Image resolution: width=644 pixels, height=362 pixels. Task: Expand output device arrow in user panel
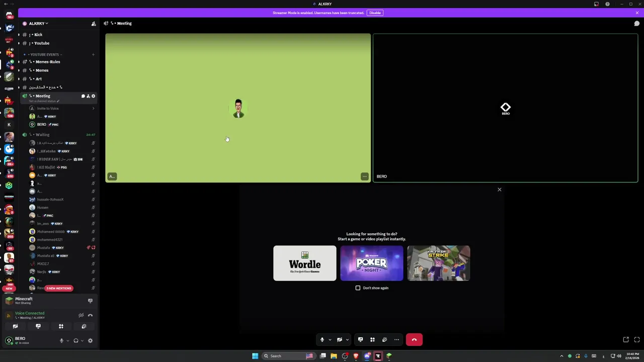click(x=82, y=341)
